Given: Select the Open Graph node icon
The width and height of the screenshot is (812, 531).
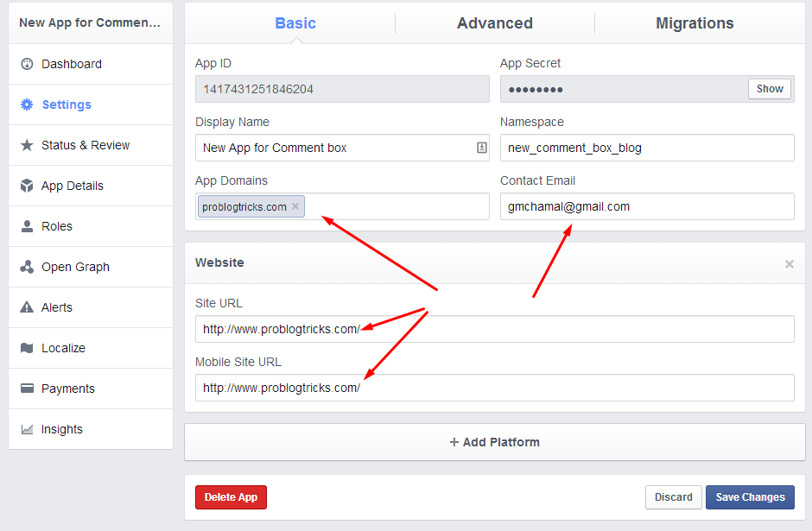Looking at the screenshot, I should [x=27, y=267].
